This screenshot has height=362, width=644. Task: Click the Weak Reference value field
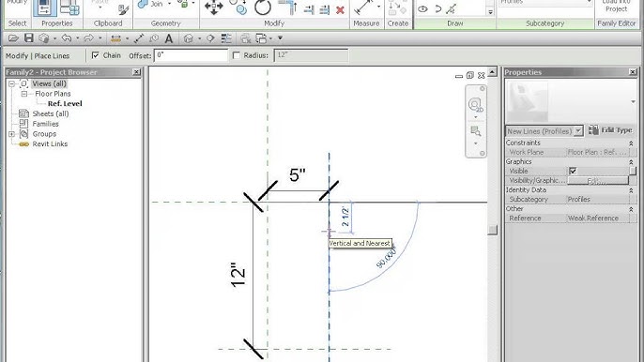coord(598,218)
